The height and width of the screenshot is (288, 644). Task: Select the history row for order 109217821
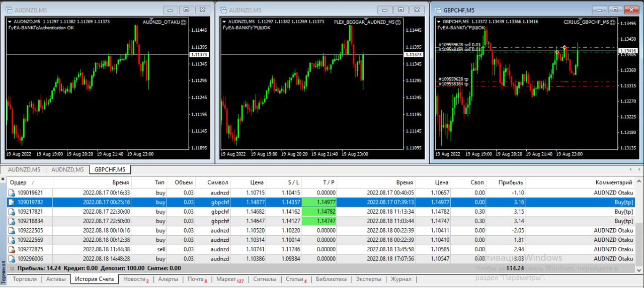tap(321, 212)
